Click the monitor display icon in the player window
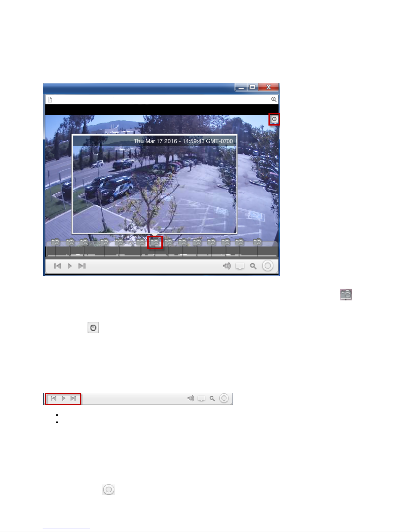 click(240, 266)
